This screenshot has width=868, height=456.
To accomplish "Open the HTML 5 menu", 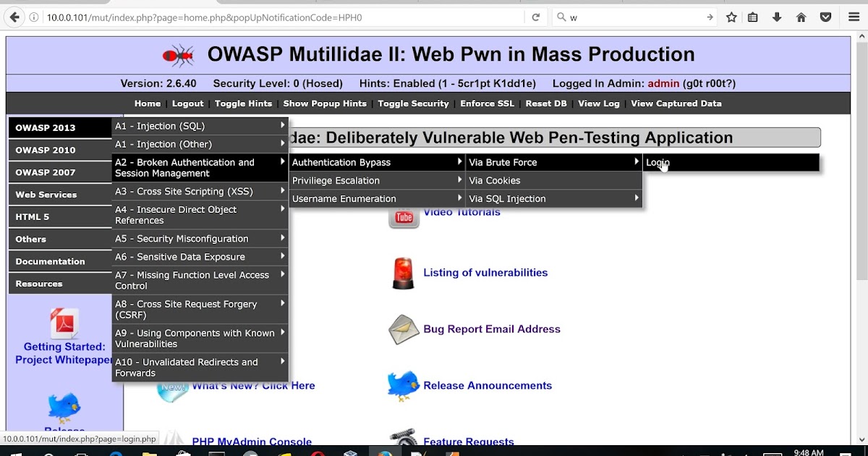I will tap(60, 217).
